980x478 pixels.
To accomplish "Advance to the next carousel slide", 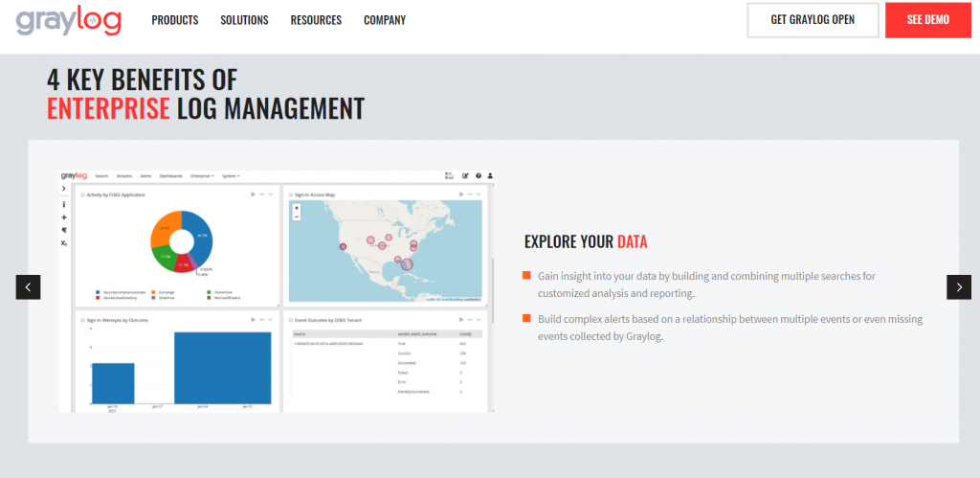I will pos(959,287).
